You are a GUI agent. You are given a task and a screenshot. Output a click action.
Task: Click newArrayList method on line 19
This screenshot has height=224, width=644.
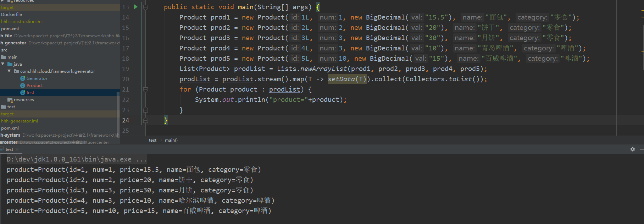pos(324,69)
